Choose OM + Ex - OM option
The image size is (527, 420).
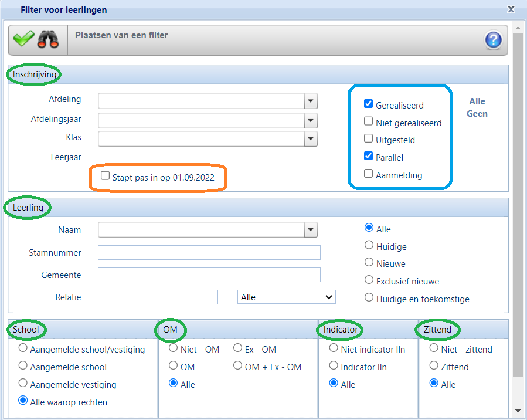[237, 365]
